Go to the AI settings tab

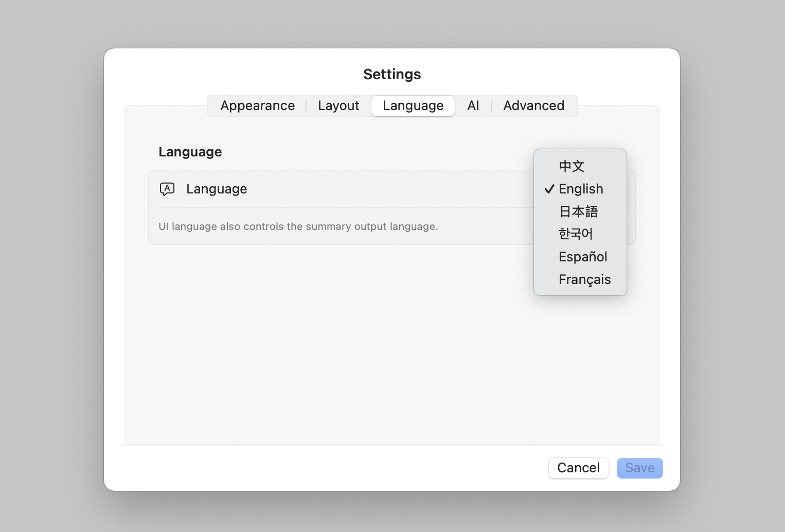pyautogui.click(x=473, y=105)
